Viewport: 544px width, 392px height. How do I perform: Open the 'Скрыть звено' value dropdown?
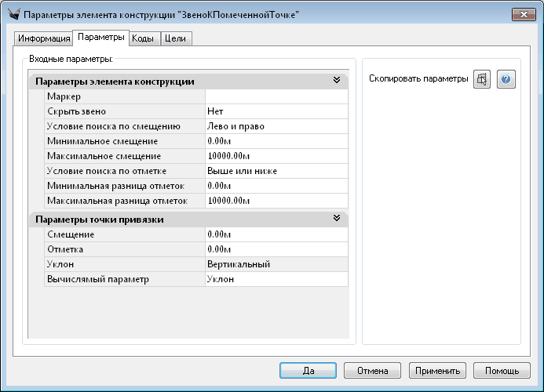click(276, 111)
